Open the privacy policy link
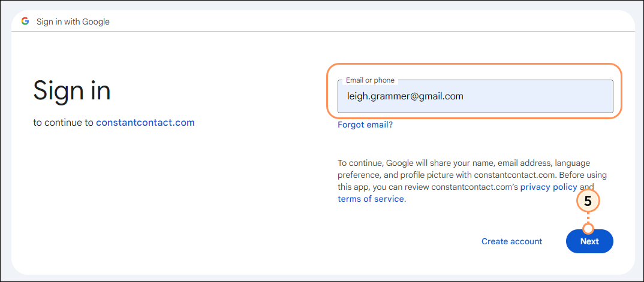644x282 pixels. [549, 187]
